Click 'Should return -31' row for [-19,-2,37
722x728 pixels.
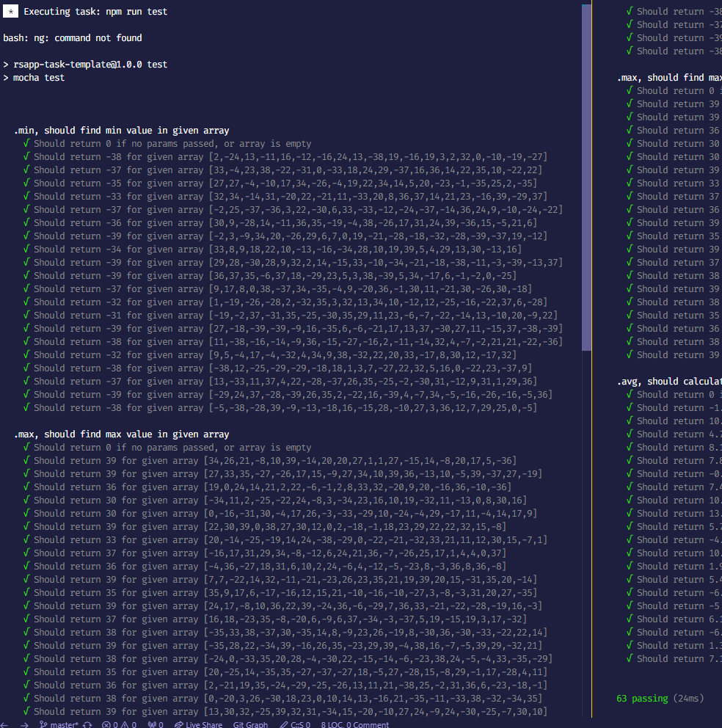click(290, 316)
